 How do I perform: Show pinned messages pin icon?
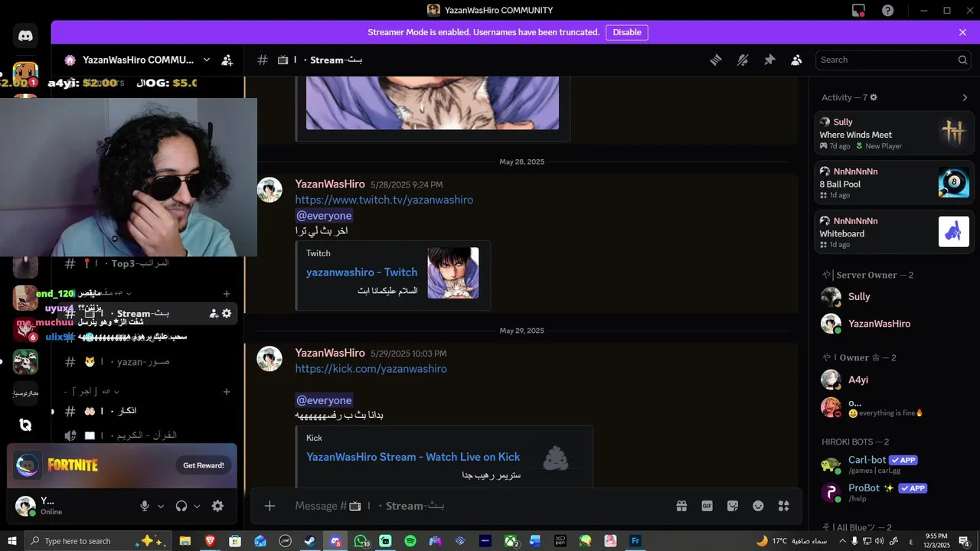tap(769, 60)
